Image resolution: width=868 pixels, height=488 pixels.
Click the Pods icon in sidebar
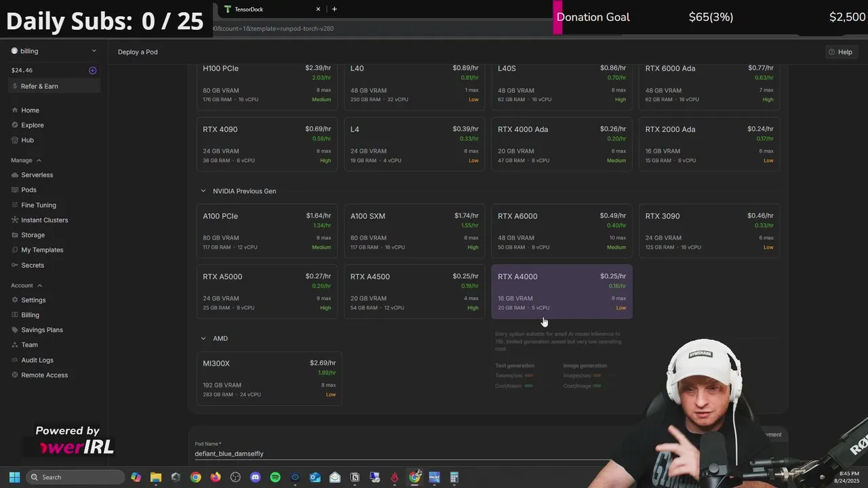coord(14,190)
